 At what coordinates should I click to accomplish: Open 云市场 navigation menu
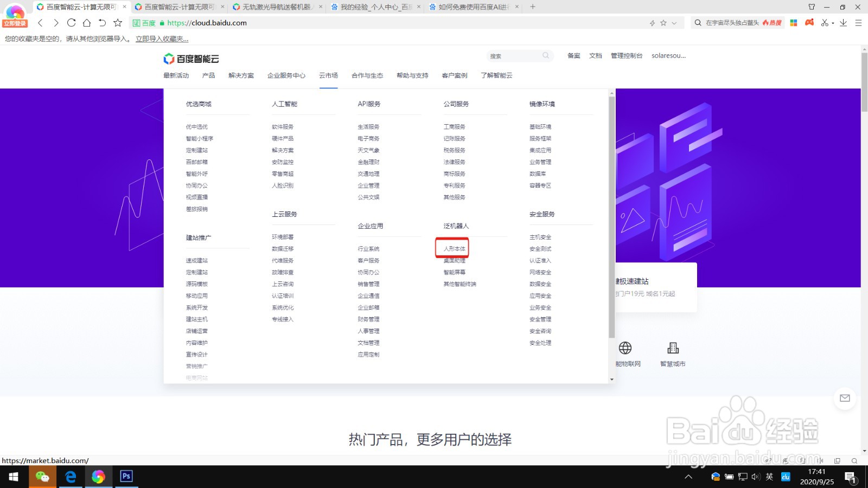pyautogui.click(x=328, y=75)
